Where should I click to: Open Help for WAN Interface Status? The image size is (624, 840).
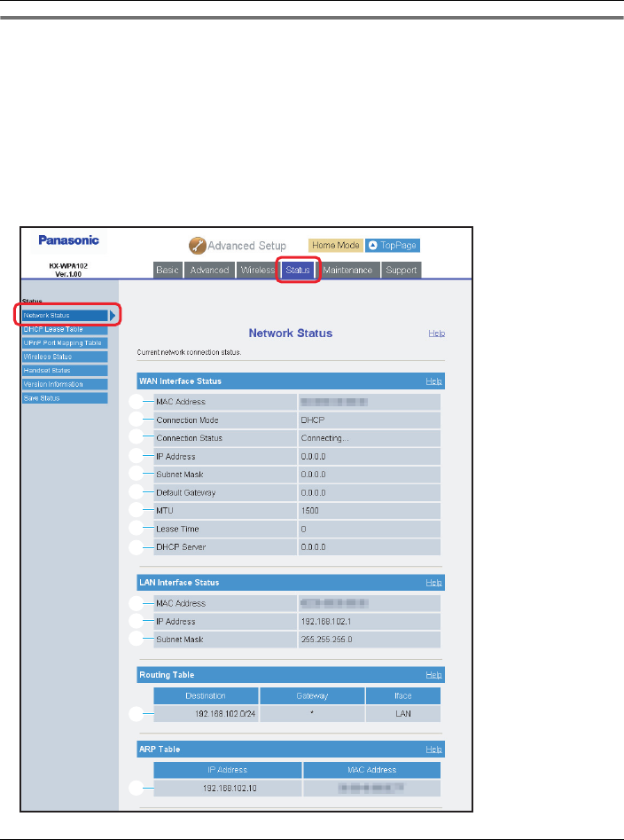click(x=433, y=381)
